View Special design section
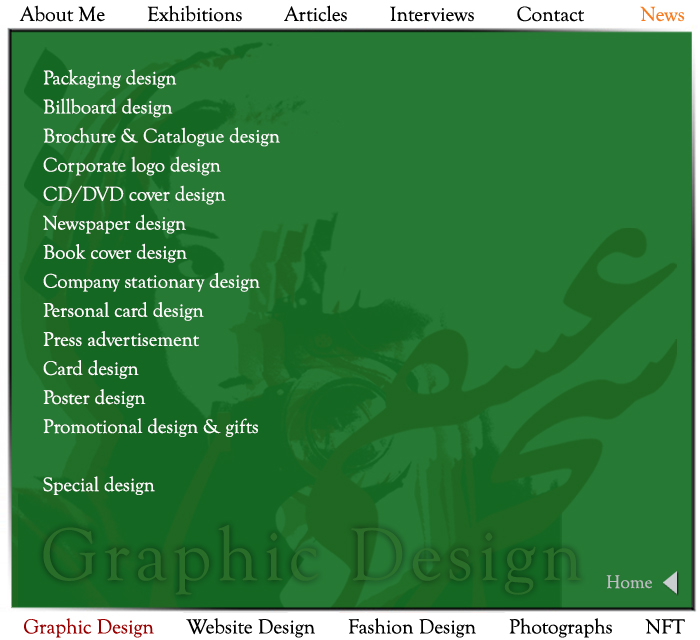Image resolution: width=700 pixels, height=640 pixels. click(99, 485)
